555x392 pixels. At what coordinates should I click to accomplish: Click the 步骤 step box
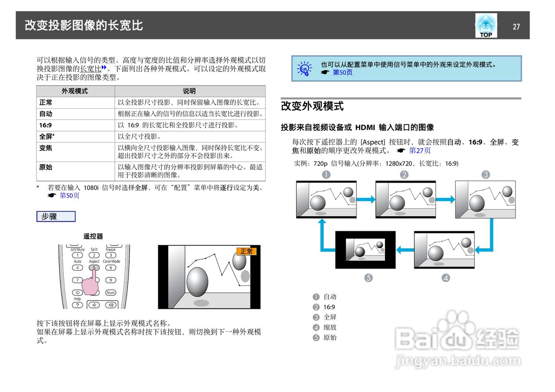[56, 217]
